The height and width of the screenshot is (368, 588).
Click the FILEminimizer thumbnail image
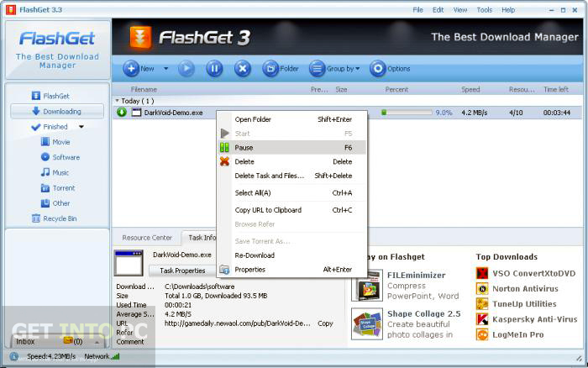(367, 286)
